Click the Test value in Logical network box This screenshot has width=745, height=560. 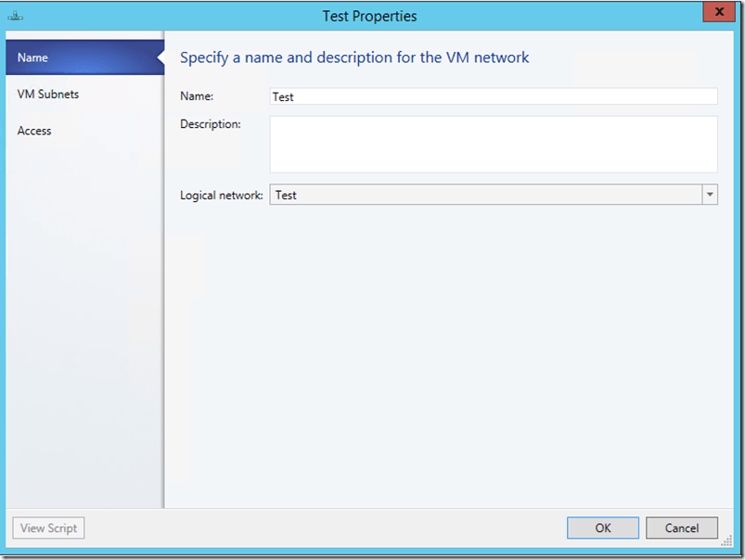[x=484, y=196]
